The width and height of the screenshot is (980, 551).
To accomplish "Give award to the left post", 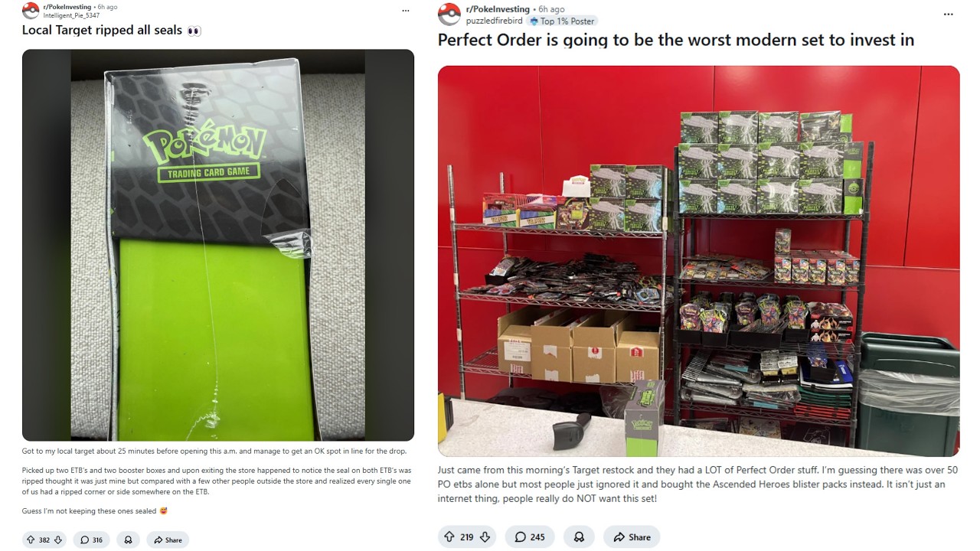I will (x=128, y=540).
